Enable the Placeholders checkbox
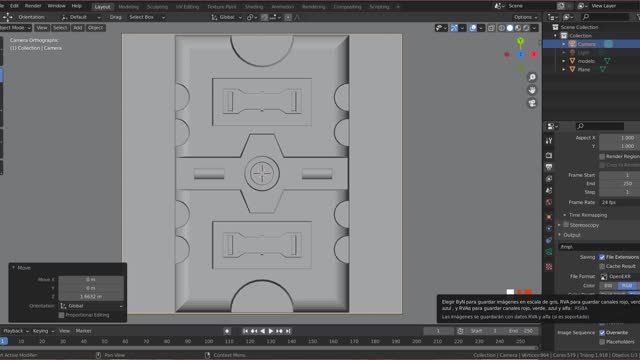The width and height of the screenshot is (640, 360). [602, 342]
